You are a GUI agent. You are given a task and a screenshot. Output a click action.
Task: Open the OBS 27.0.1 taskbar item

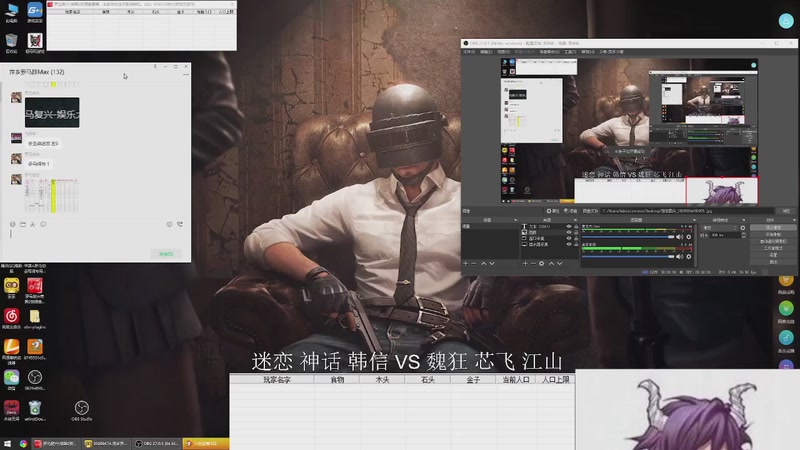pos(157,444)
